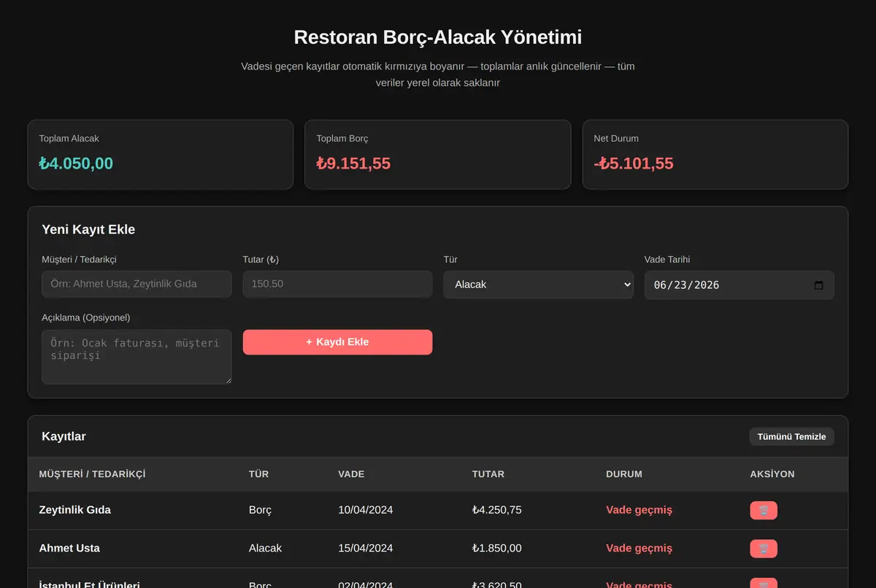This screenshot has width=876, height=588.
Task: Click the Kayıtlar section heading
Action: (64, 436)
